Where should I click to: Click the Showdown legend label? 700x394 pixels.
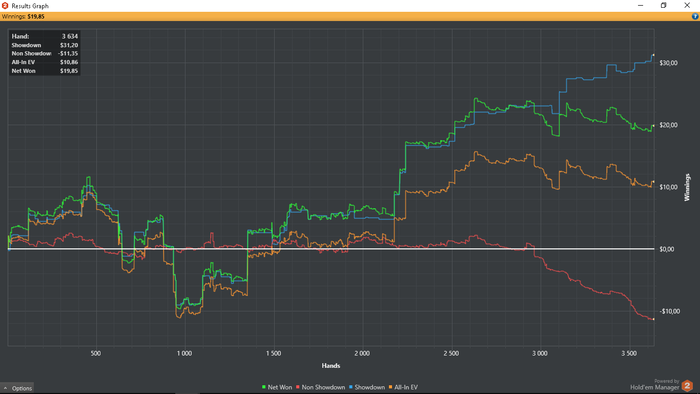370,387
